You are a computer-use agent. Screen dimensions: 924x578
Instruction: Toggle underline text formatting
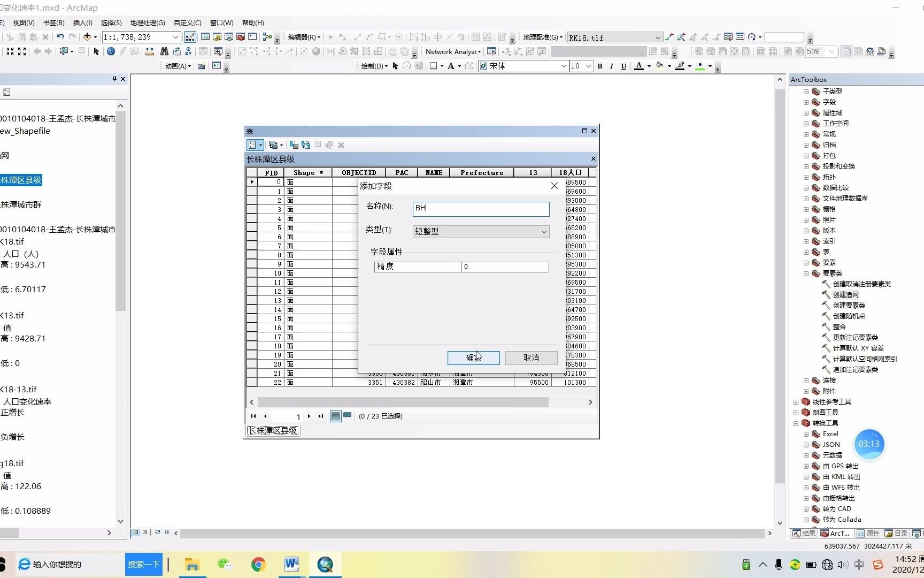point(623,66)
